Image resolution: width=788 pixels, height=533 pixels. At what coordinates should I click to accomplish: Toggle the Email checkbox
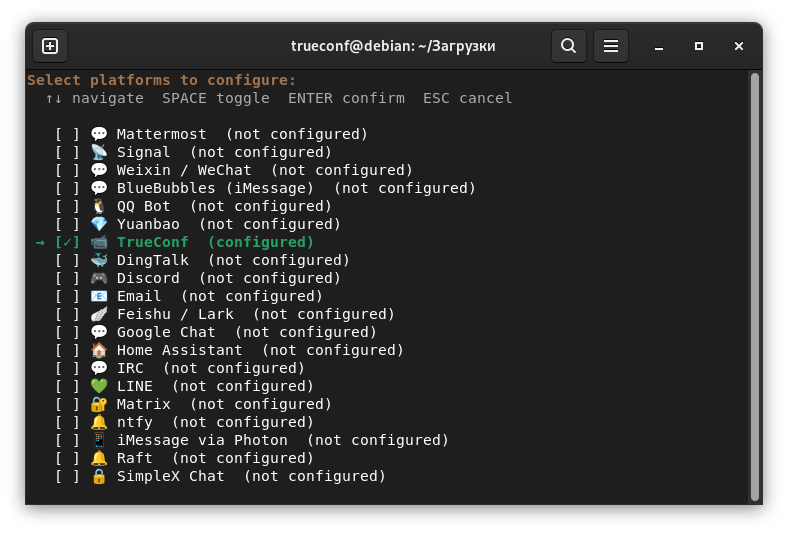coord(67,296)
